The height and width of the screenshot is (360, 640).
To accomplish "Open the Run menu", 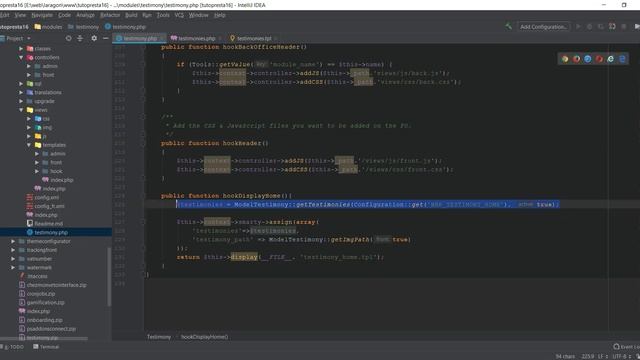I will [x=147, y=15].
